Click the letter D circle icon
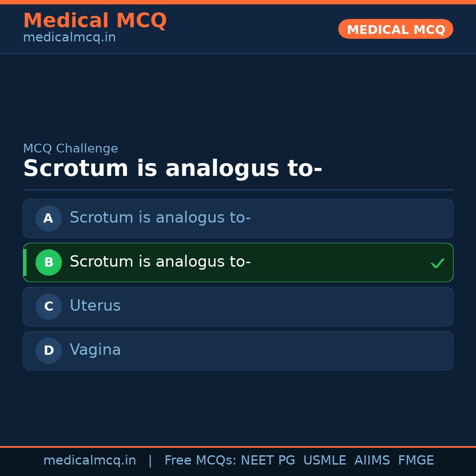The width and height of the screenshot is (476, 476). [48, 350]
